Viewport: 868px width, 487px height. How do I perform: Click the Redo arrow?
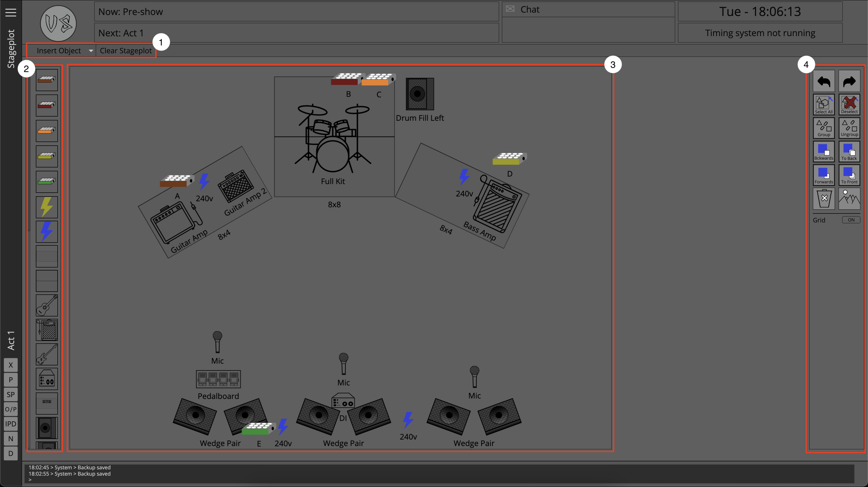(849, 81)
